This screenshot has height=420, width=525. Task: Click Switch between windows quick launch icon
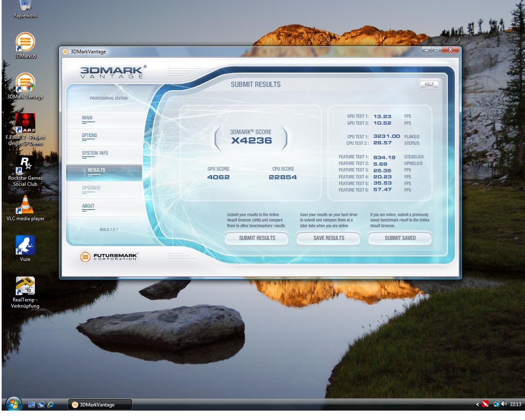41,404
